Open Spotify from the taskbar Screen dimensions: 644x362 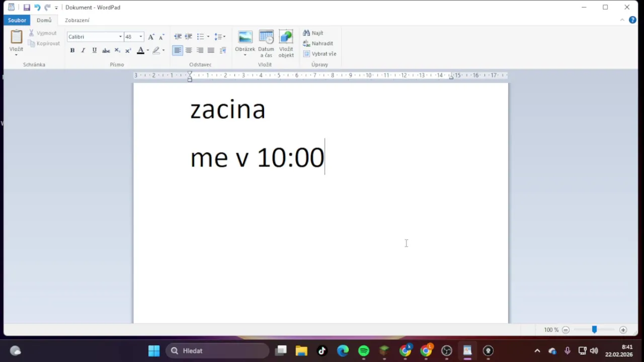coord(363,350)
